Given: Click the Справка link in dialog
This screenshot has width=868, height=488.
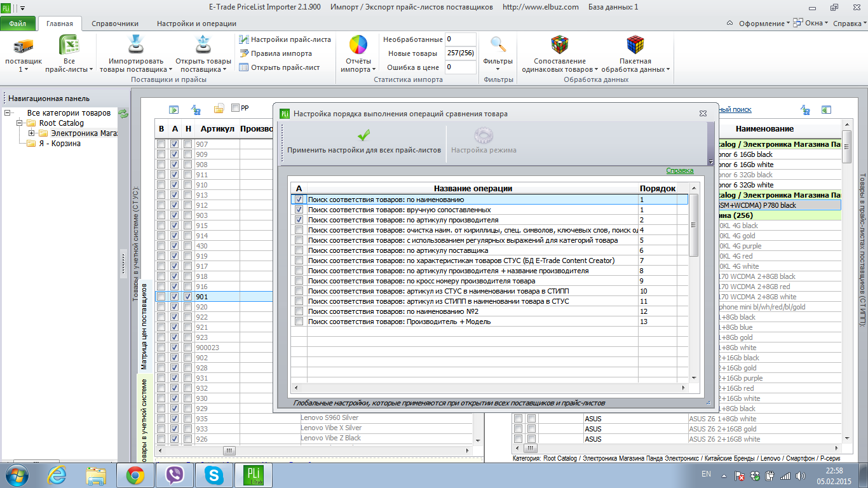Looking at the screenshot, I should pos(680,170).
